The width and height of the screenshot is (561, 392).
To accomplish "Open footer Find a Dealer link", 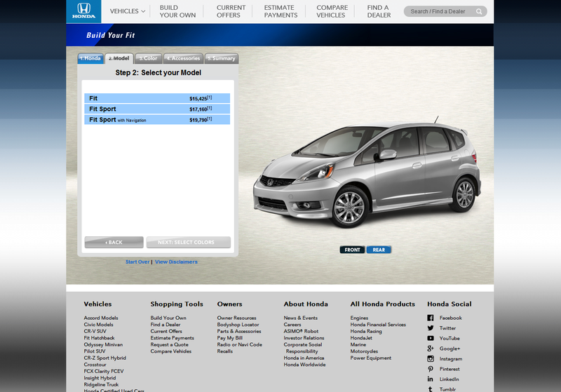I will 165,325.
